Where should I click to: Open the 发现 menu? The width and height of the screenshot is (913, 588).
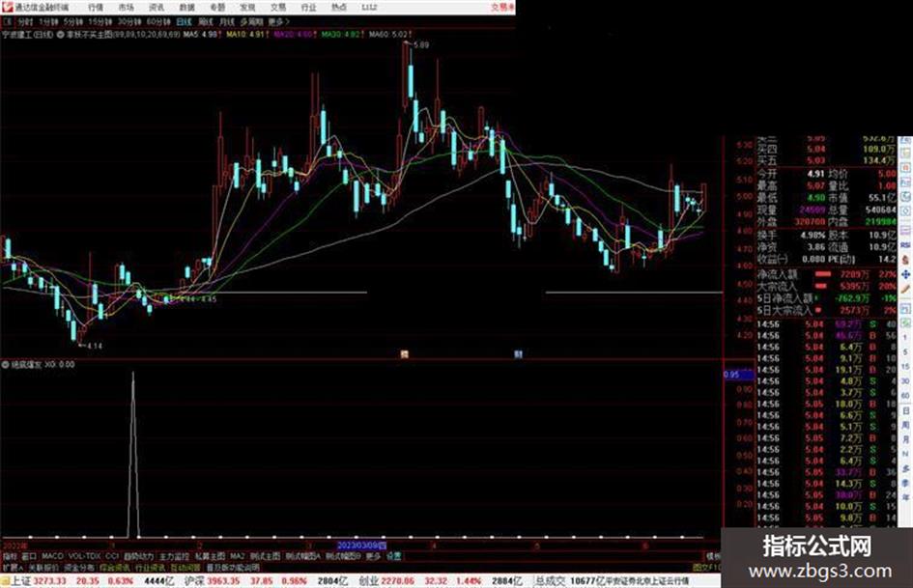pos(248,8)
